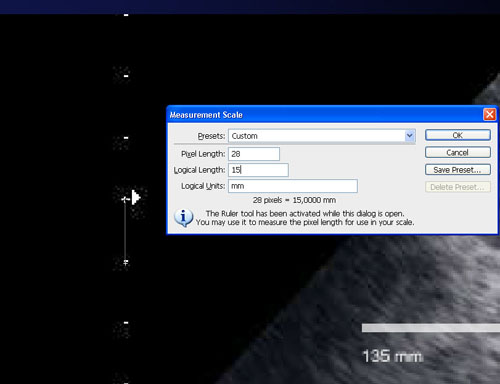This screenshot has width=500, height=384.
Task: Open the Presets dropdown showing Custom
Action: tap(322, 136)
